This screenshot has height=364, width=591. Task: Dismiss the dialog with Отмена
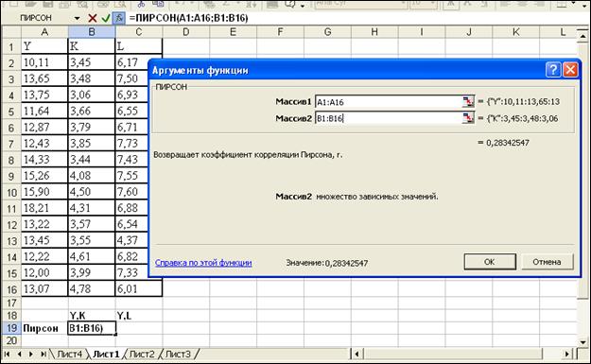pos(547,262)
